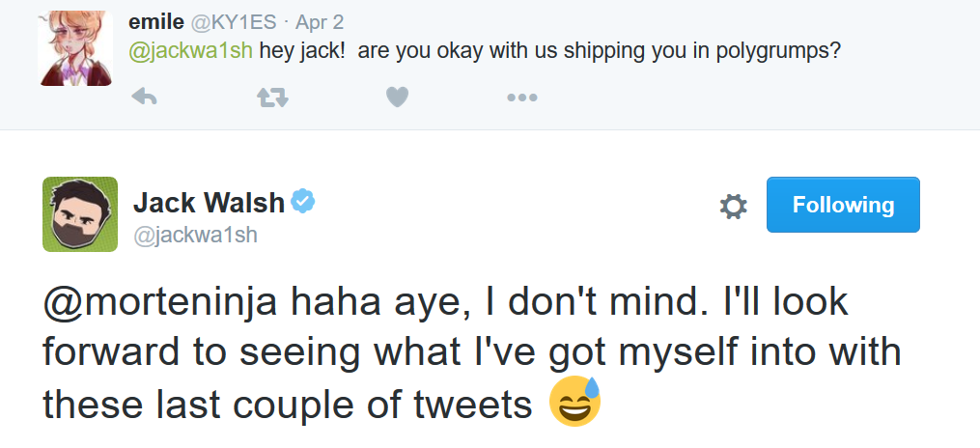The width and height of the screenshot is (980, 448).
Task: Open Jack Walsh's bearded avatar
Action: tap(80, 214)
